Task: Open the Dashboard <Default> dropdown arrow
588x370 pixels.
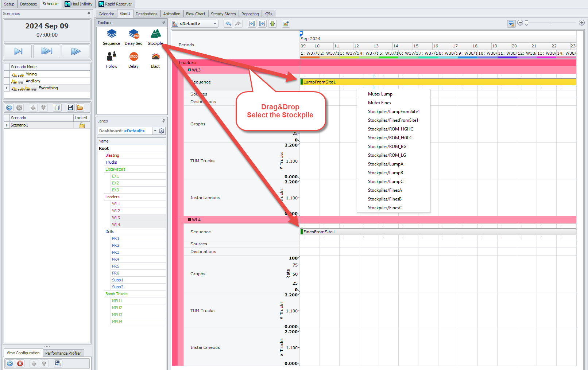Action: pyautogui.click(x=155, y=131)
